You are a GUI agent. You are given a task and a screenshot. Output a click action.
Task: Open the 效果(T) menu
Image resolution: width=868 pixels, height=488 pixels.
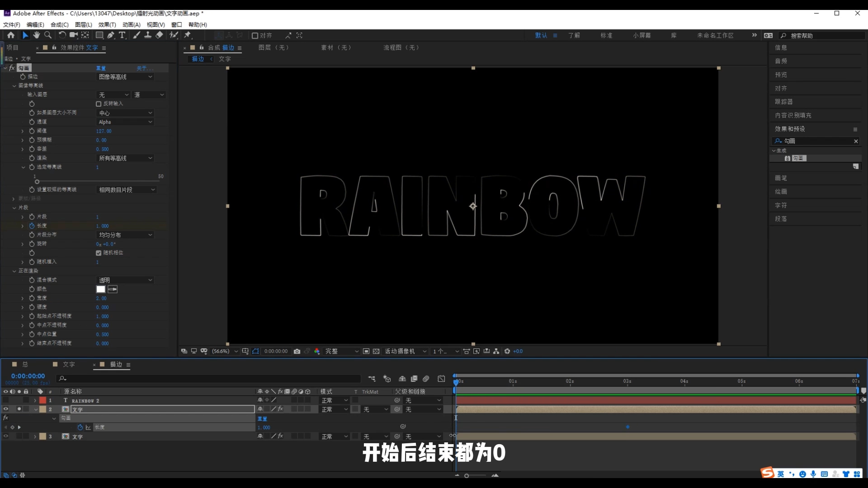click(107, 25)
